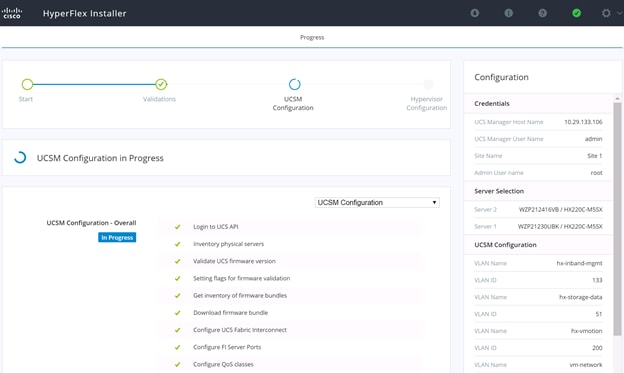Click the download icon in header
This screenshot has height=373, width=624.
(475, 13)
